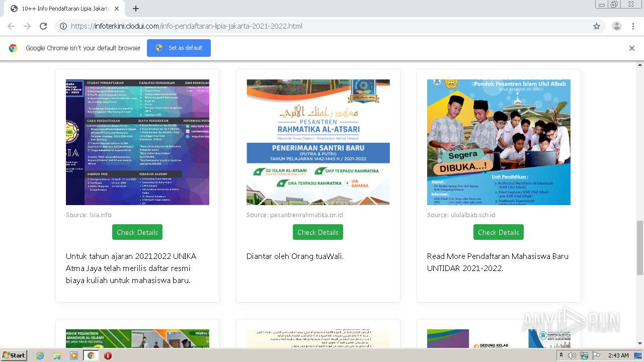This screenshot has width=644, height=362.
Task: Open the Arabic document thumbnail at bottom
Action: (318, 338)
